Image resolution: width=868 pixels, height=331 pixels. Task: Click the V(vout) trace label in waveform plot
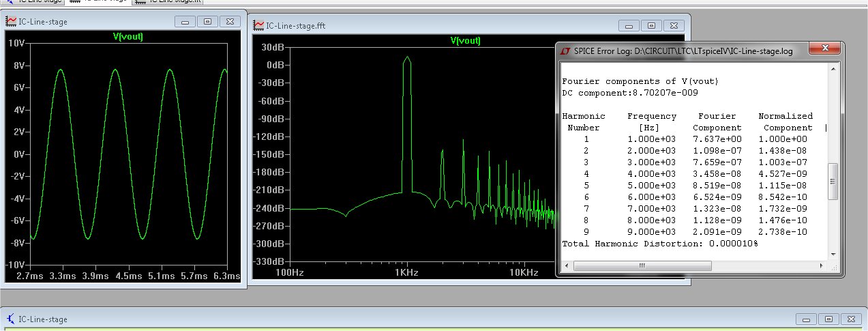coord(128,37)
